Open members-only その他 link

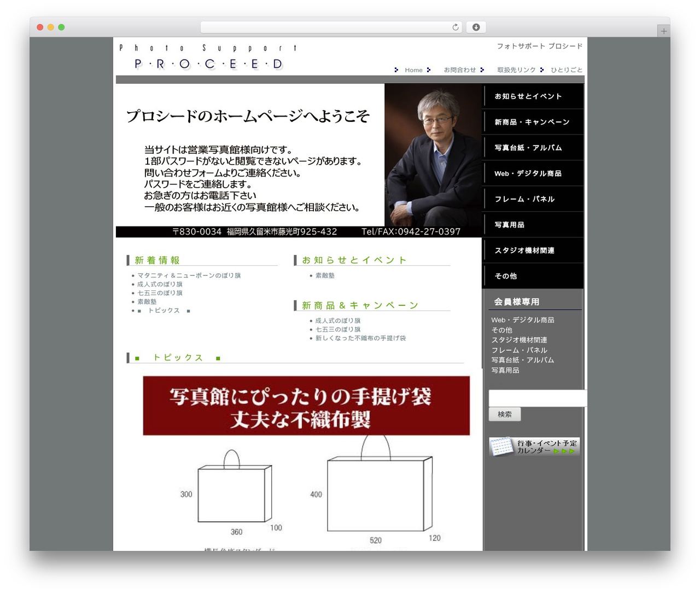(x=501, y=330)
